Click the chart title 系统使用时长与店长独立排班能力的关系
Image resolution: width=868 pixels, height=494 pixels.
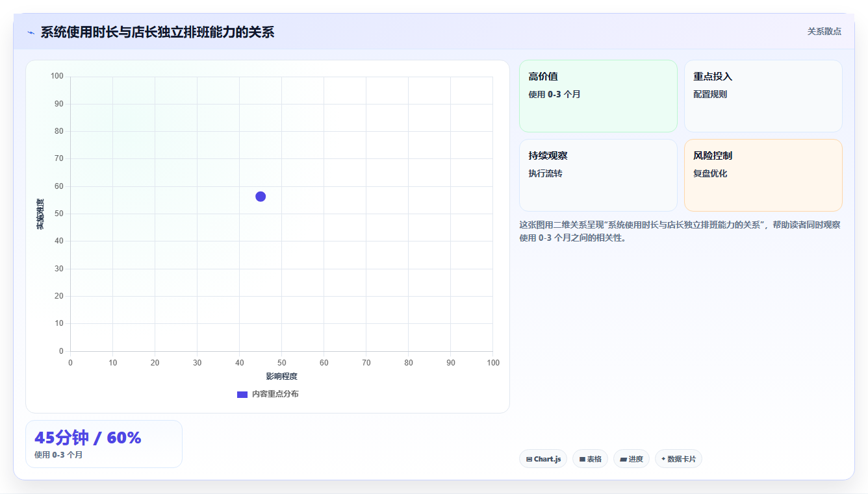[x=157, y=32]
